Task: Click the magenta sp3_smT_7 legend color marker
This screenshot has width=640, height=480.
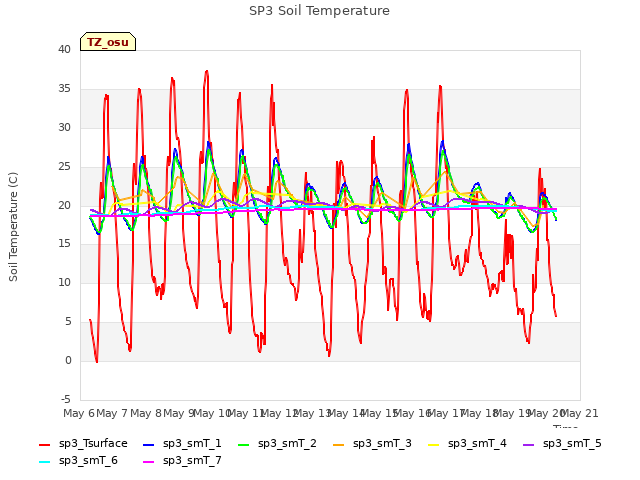Action: coord(149,462)
